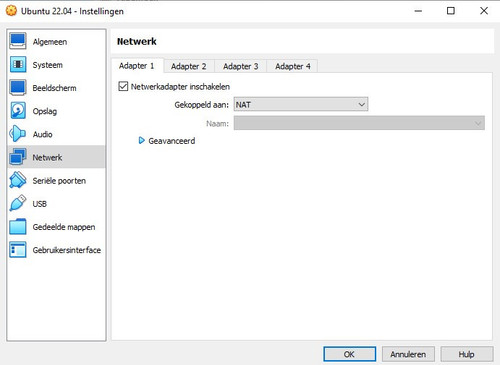Select the Algemeen label in sidebar
This screenshot has height=365, width=500.
tap(50, 42)
